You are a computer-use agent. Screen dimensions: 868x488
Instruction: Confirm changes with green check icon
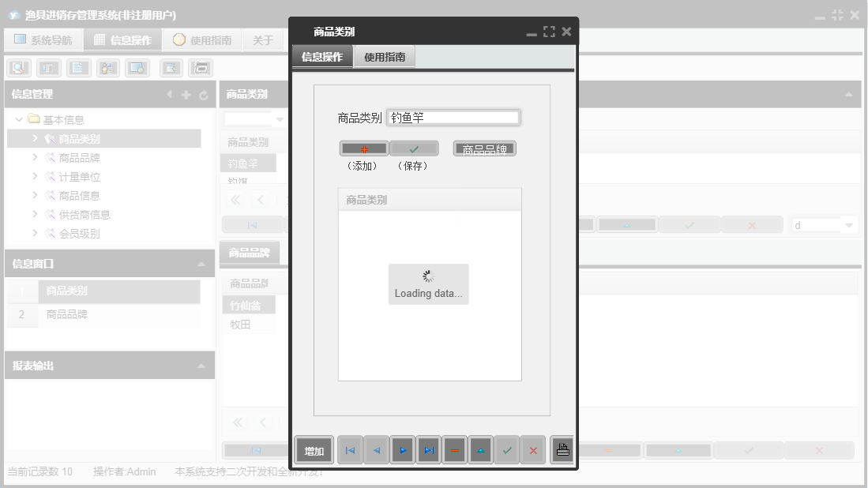pos(507,449)
